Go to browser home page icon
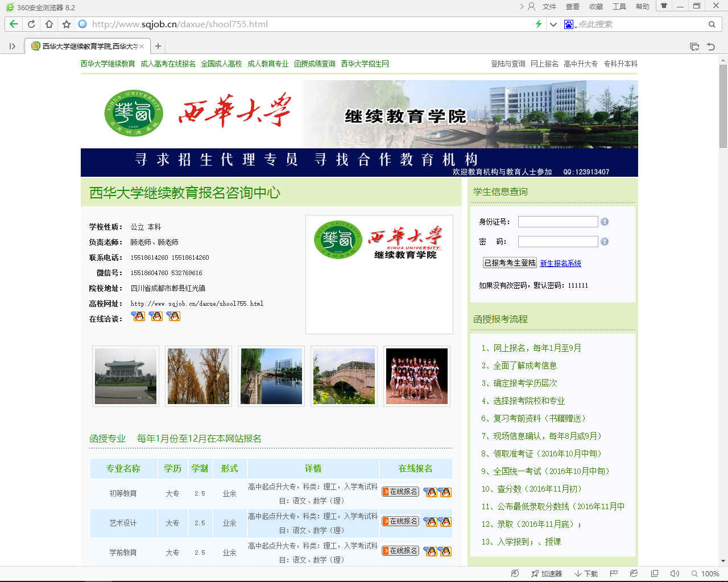The image size is (728, 582). 49,24
